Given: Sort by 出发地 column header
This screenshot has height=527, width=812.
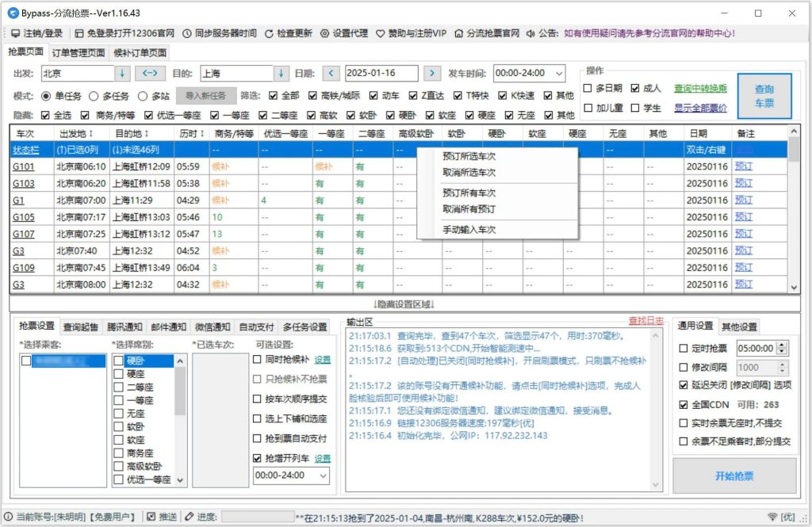Looking at the screenshot, I should [82, 134].
